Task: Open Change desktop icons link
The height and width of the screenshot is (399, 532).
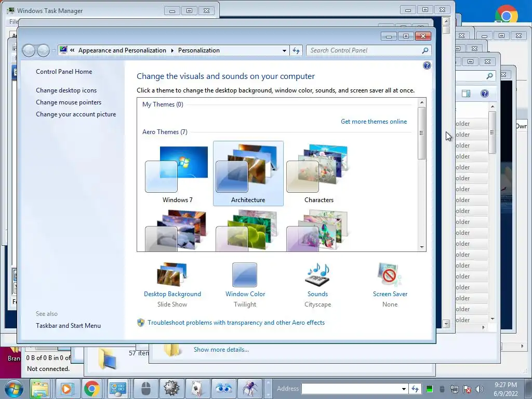Action: coord(66,90)
